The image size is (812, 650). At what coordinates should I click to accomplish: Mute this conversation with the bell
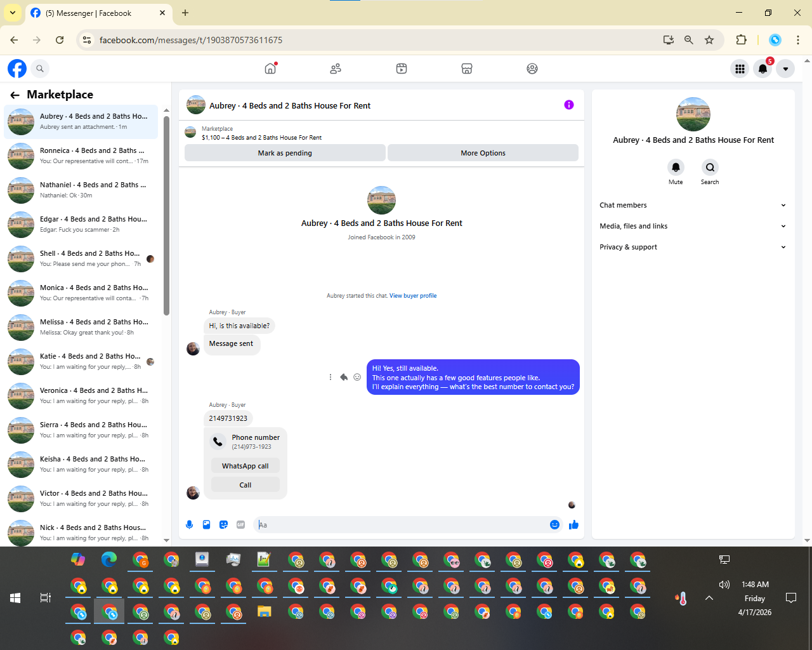[x=676, y=168]
